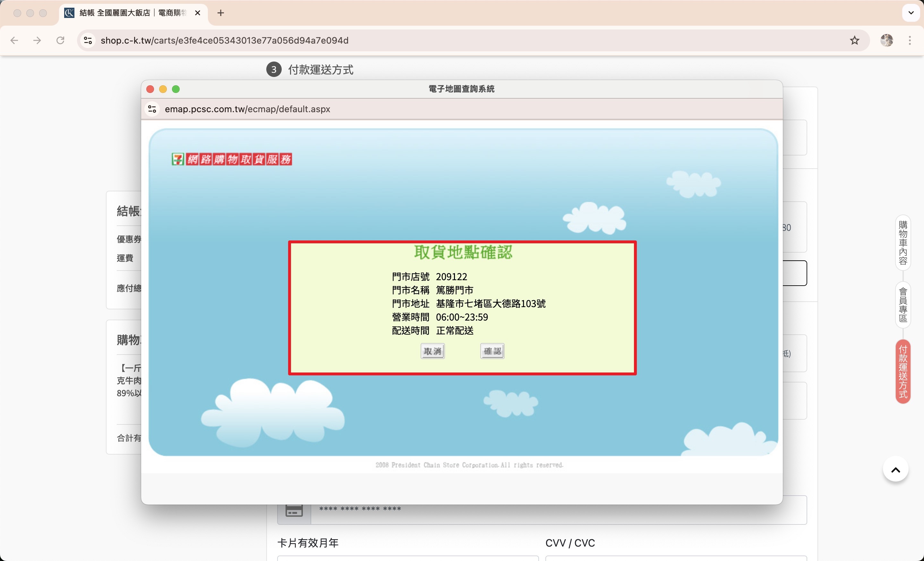
Task: Bookmark this page with star icon
Action: (x=854, y=40)
